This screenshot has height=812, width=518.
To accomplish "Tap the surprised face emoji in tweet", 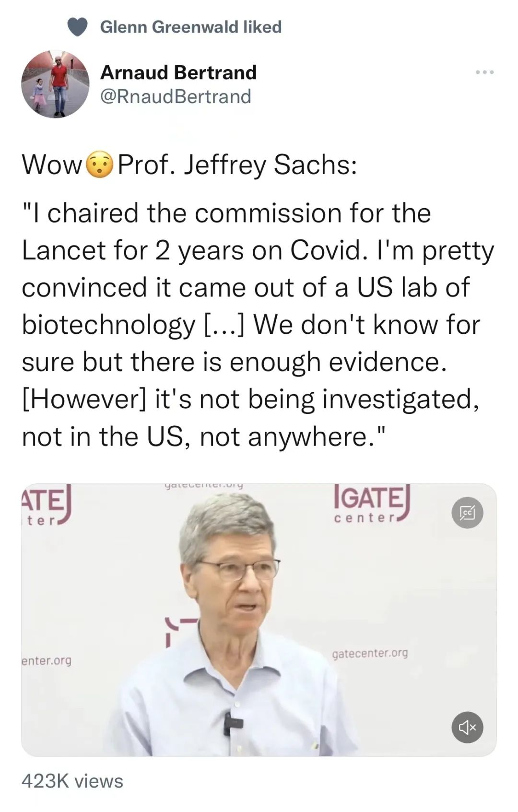I will click(x=99, y=165).
